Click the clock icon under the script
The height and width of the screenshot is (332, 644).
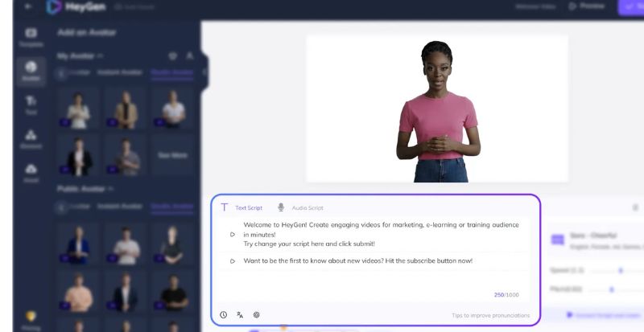click(223, 315)
